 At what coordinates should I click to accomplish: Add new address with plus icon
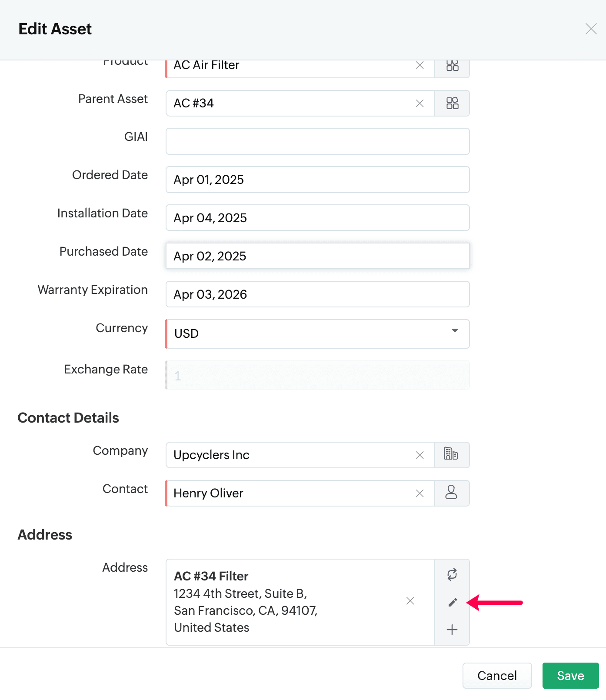[x=452, y=630]
